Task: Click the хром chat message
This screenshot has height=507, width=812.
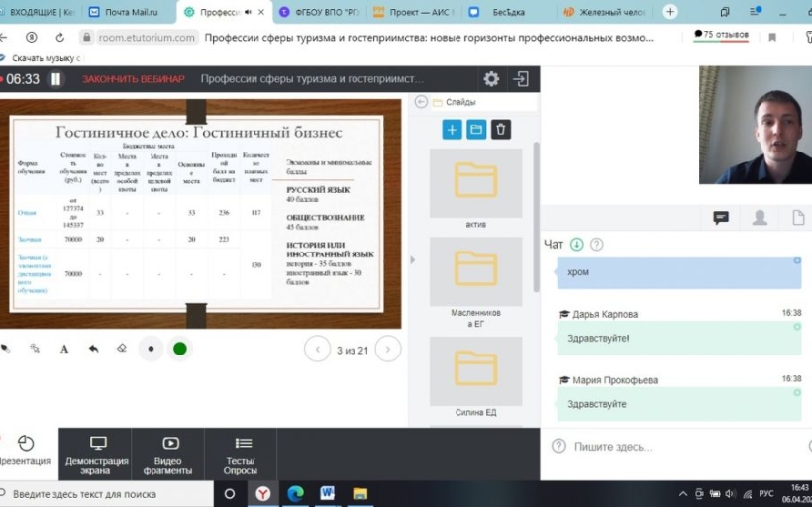Action: pyautogui.click(x=679, y=272)
